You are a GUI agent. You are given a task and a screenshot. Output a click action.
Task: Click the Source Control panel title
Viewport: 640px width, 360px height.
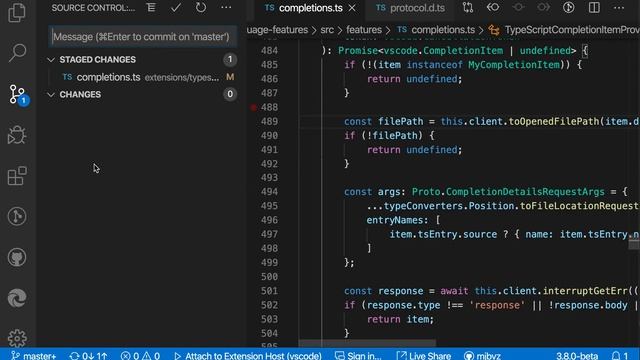93,8
